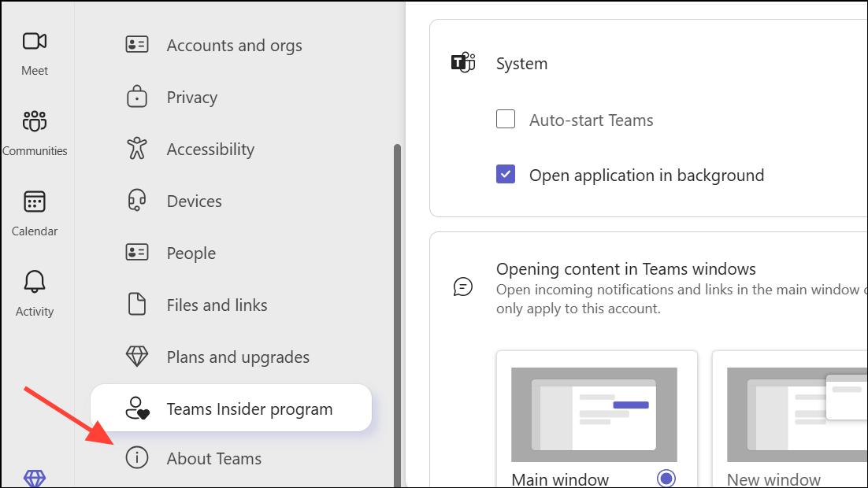Open the Meet video camera icon
The height and width of the screenshot is (488, 868).
coord(35,41)
